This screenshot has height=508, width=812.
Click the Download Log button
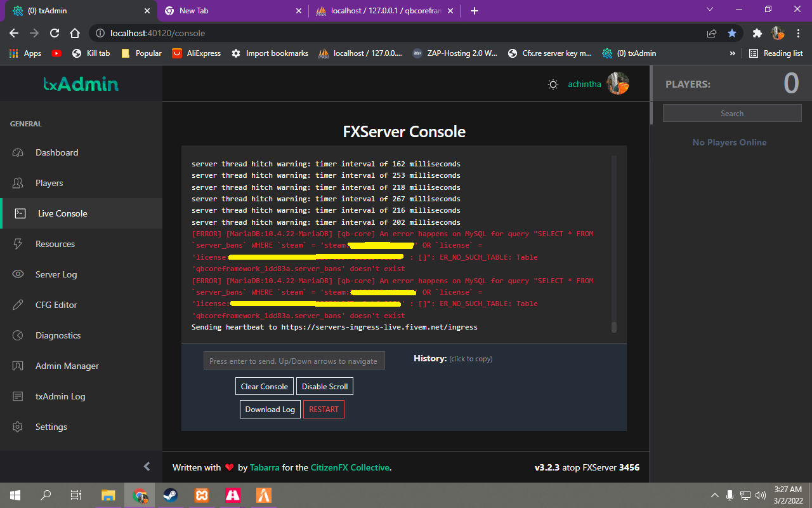click(x=270, y=410)
